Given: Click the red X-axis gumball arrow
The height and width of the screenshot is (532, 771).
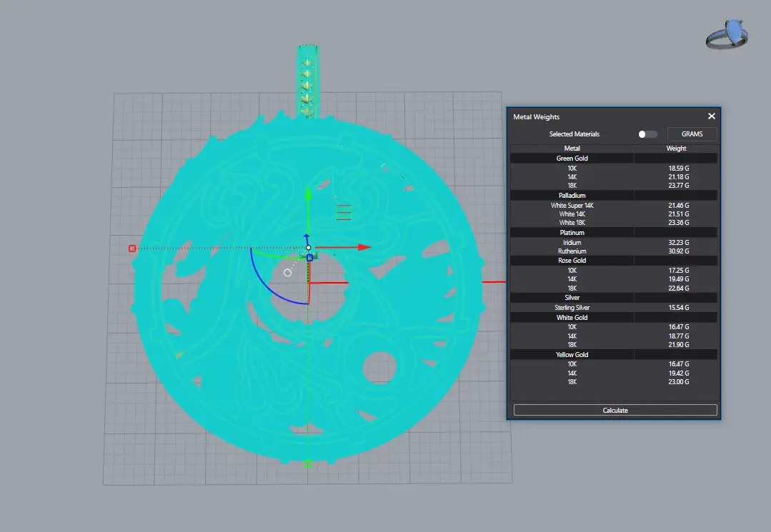Looking at the screenshot, I should point(364,247).
